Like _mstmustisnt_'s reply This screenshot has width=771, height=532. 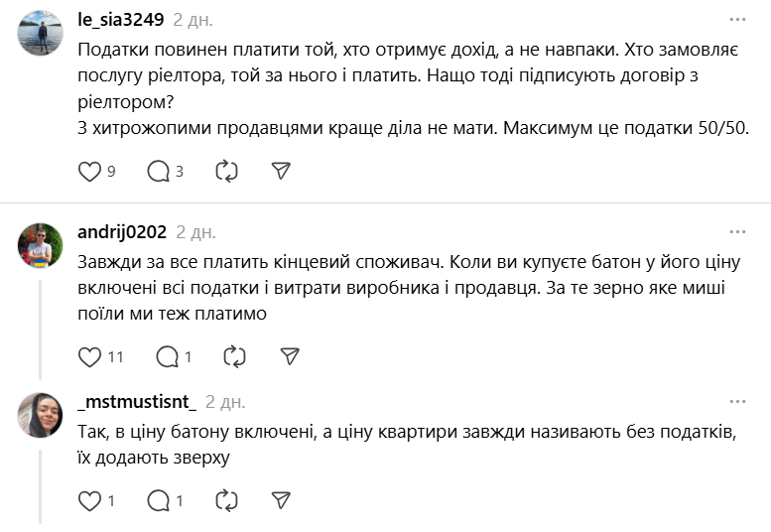89,500
